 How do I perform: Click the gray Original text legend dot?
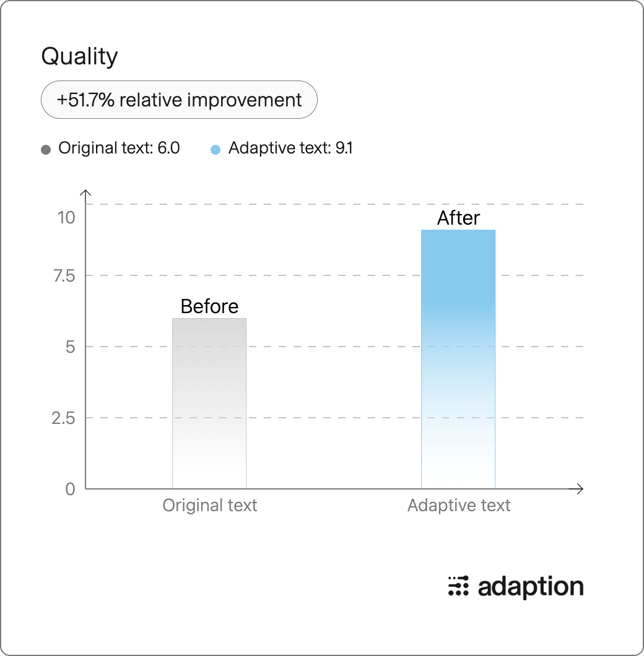pyautogui.click(x=46, y=149)
